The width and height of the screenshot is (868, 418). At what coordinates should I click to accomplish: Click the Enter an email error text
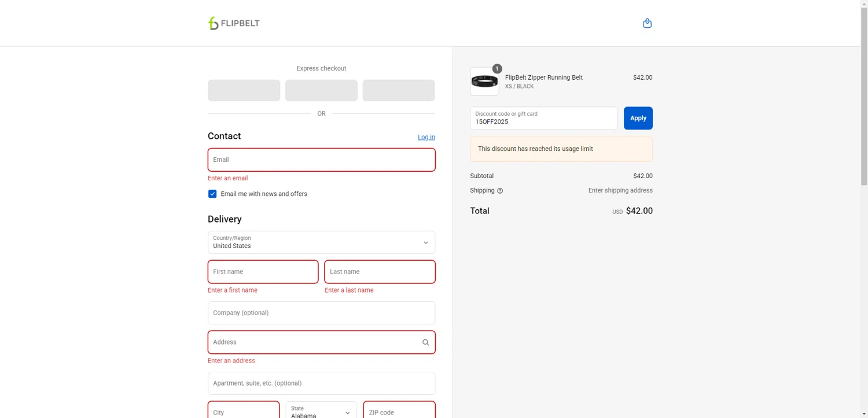(228, 178)
